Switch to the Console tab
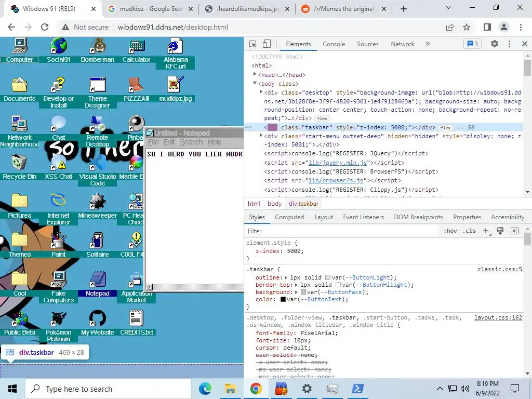 pos(334,44)
